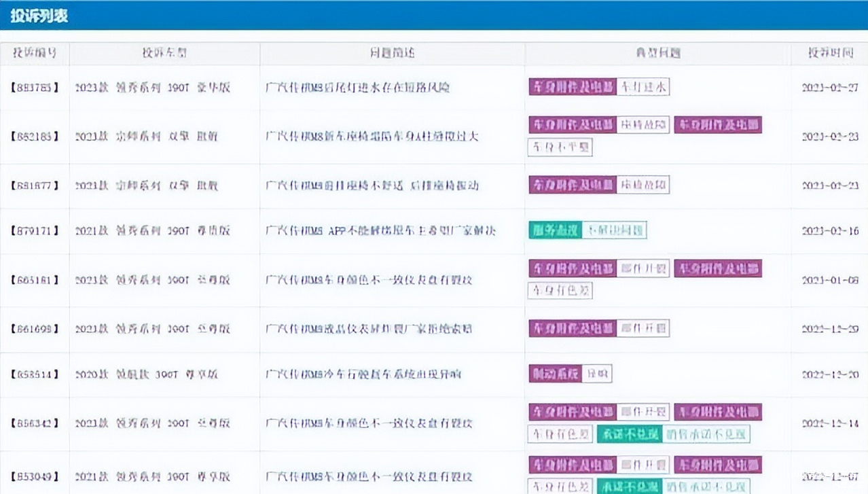Open the 冷车行驶刹车系统出现异响 complaint description

tap(363, 374)
